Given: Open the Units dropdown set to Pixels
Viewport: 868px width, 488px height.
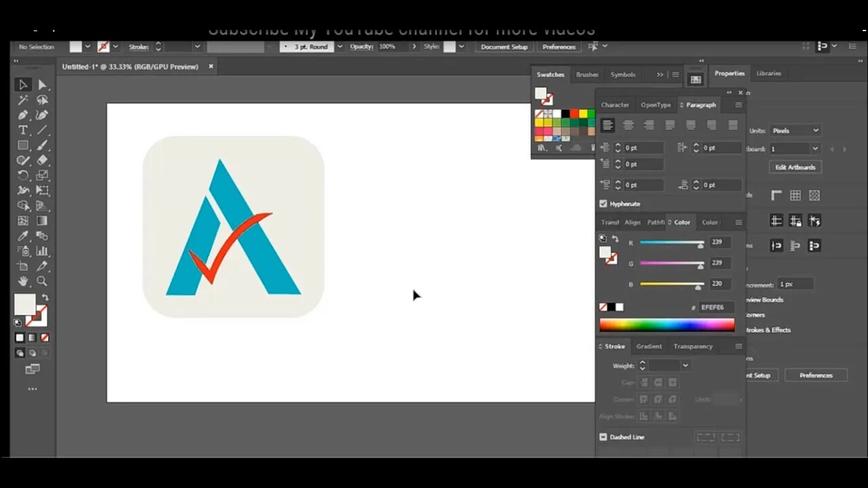Looking at the screenshot, I should point(795,131).
